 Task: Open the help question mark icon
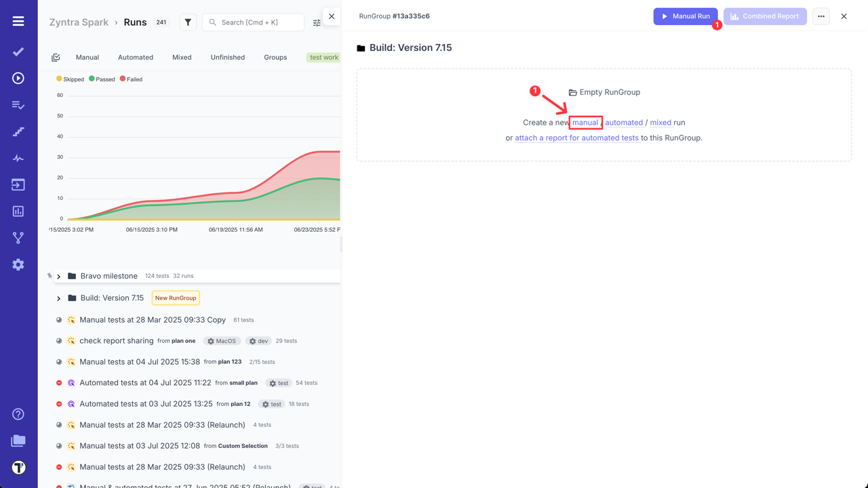[18, 414]
